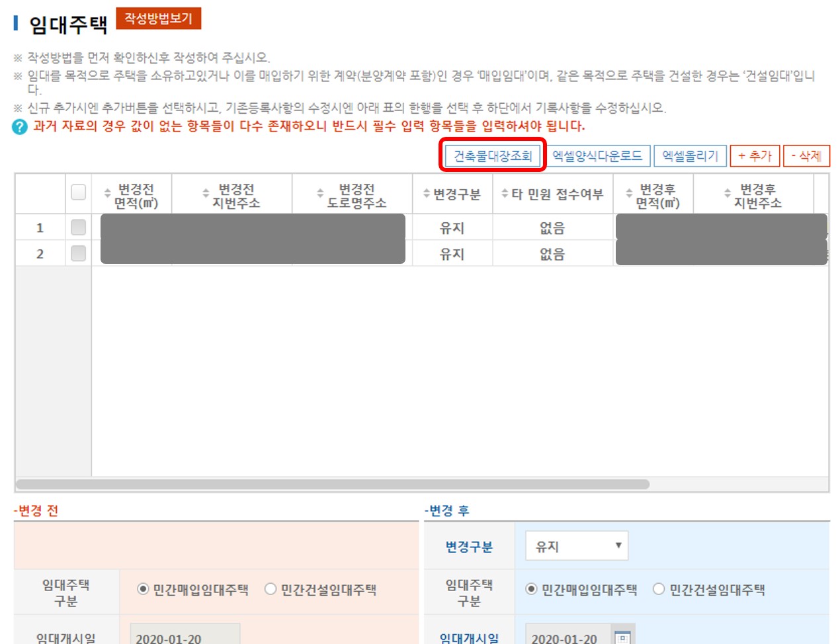
Task: Select 민간매입임대주택 radio in 변경 전 section
Action: point(143,589)
